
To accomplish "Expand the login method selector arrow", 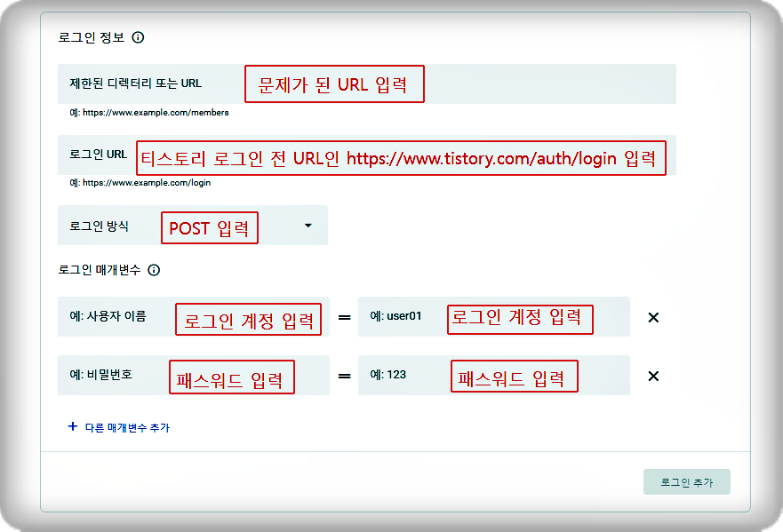I will (307, 226).
